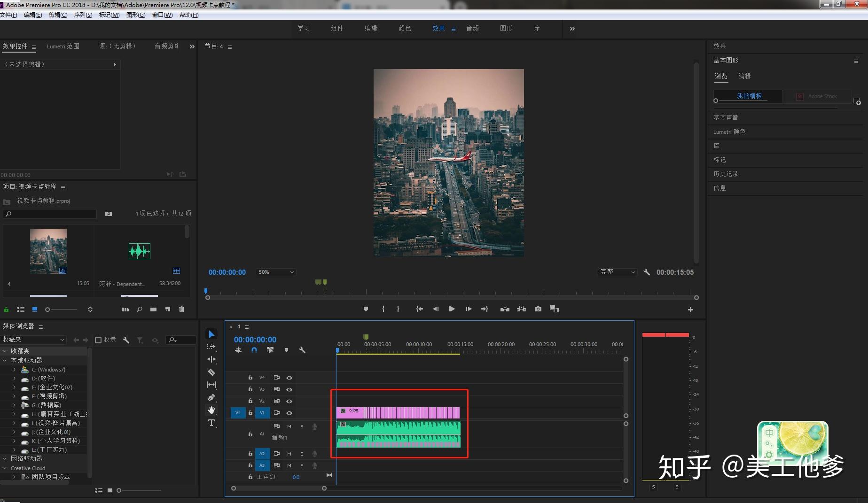Click the Extract button in the program monitor
The height and width of the screenshot is (503, 868).
(x=521, y=309)
